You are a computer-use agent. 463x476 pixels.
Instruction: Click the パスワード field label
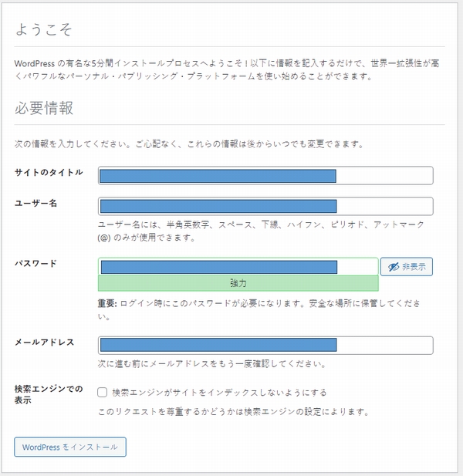(x=36, y=263)
